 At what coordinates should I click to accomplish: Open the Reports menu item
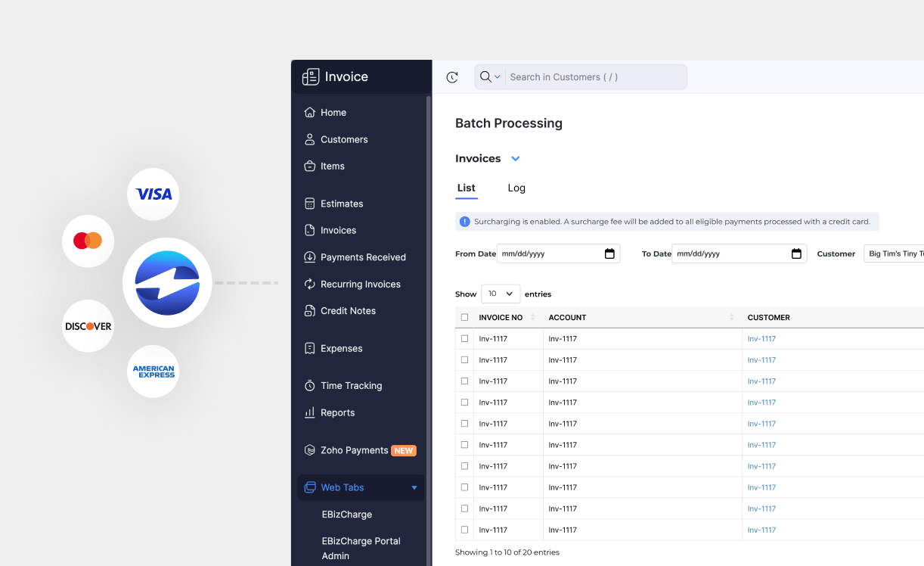point(337,412)
